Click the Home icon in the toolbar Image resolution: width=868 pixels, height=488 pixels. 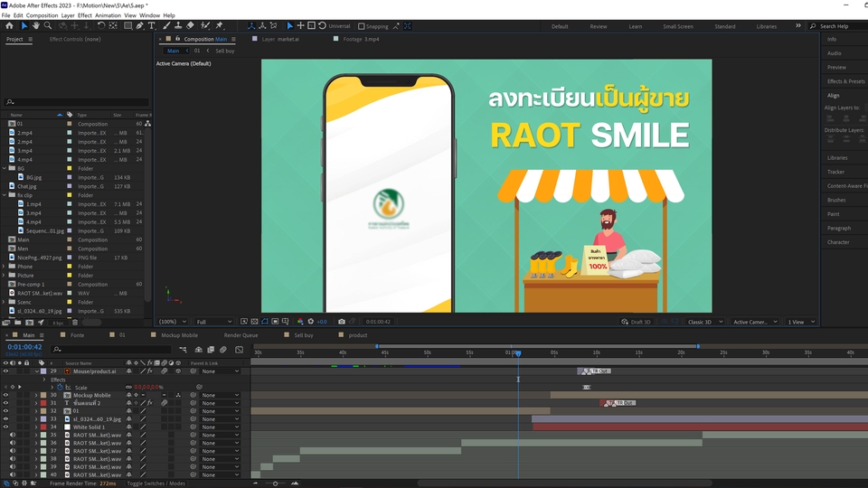9,25
